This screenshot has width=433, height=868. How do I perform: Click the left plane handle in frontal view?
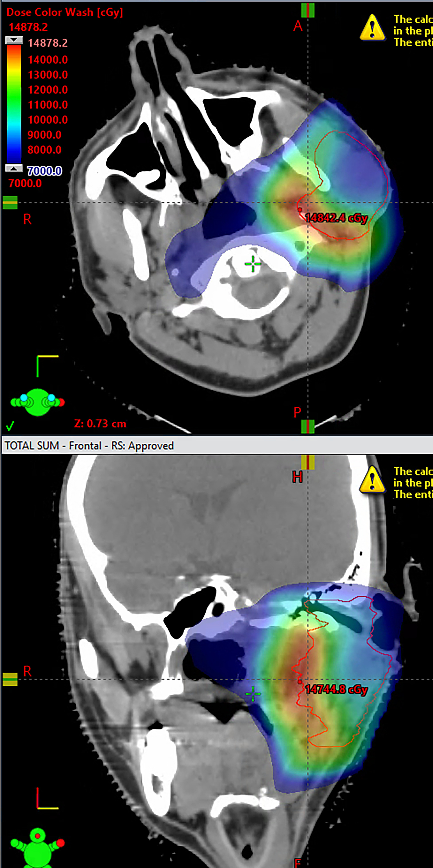[x=10, y=680]
